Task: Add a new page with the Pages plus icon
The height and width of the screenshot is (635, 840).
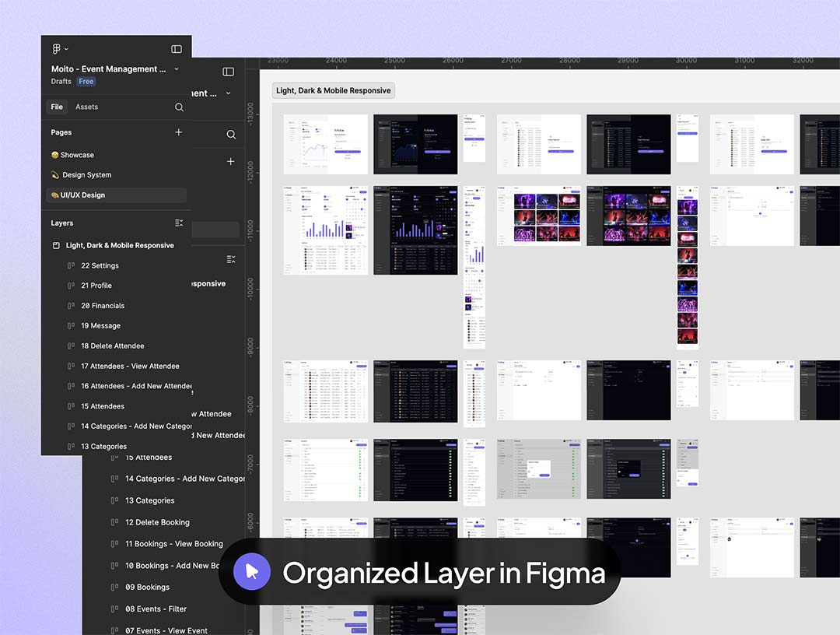Action: [x=179, y=132]
